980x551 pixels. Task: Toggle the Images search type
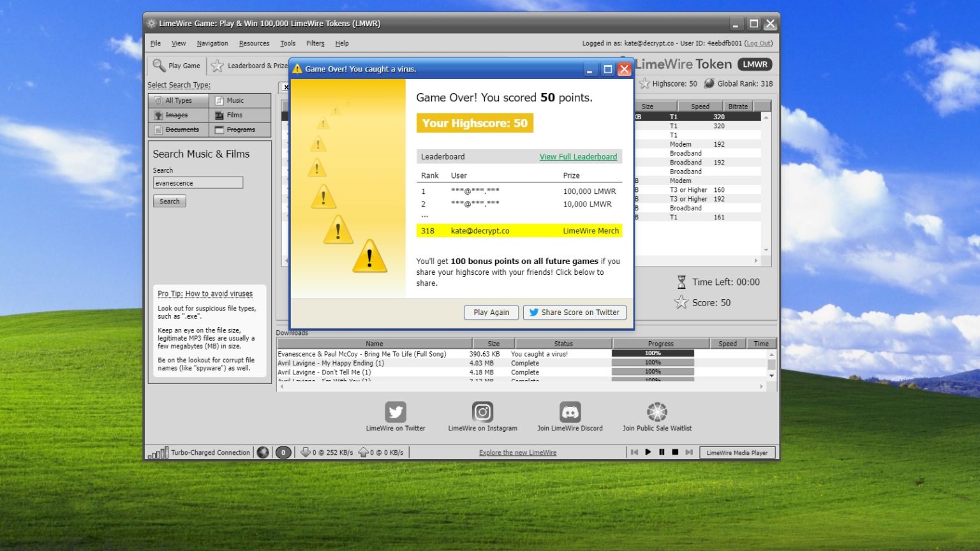coord(177,115)
